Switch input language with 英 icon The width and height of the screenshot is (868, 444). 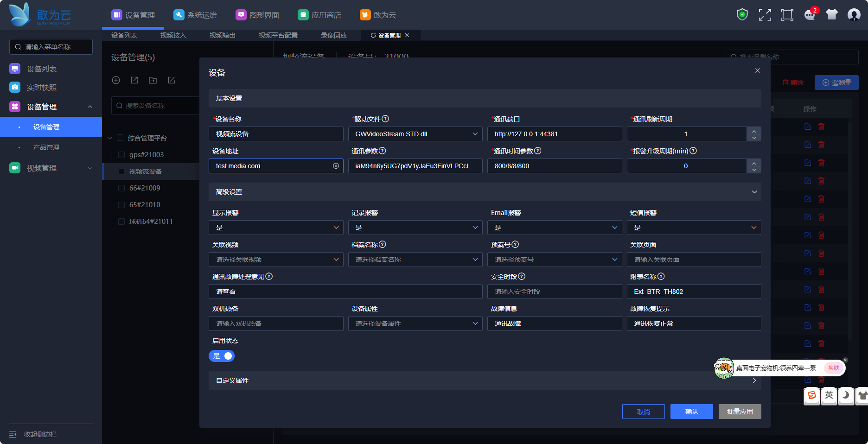coord(829,395)
